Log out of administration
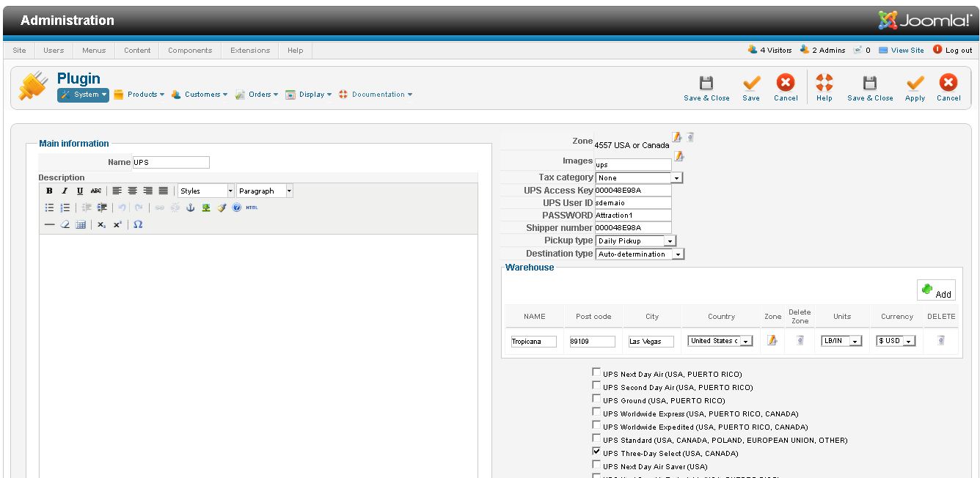Viewport: 980px width, 478px height. (x=953, y=50)
